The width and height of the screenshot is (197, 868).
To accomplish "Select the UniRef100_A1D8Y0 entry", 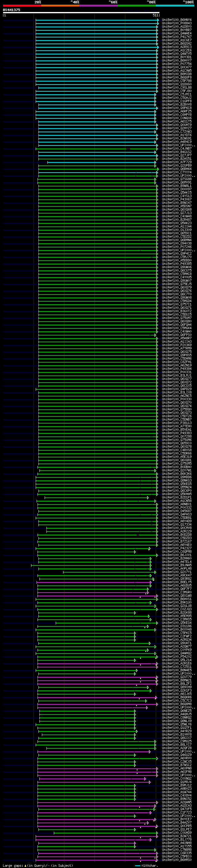I will [x=177, y=26].
